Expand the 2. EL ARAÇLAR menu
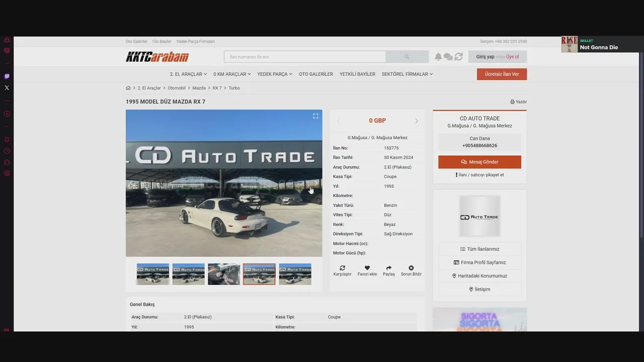644x362 pixels. coord(188,74)
